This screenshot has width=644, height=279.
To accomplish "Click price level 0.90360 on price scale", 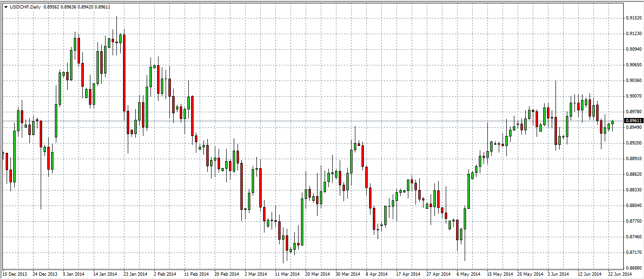I will point(634,81).
